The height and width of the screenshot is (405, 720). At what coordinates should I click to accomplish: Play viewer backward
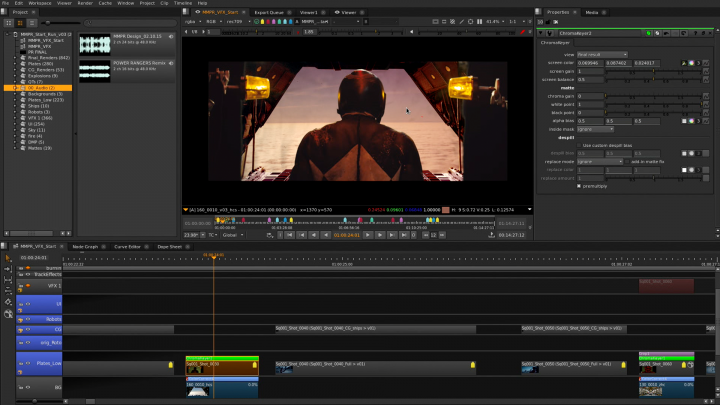click(326, 235)
